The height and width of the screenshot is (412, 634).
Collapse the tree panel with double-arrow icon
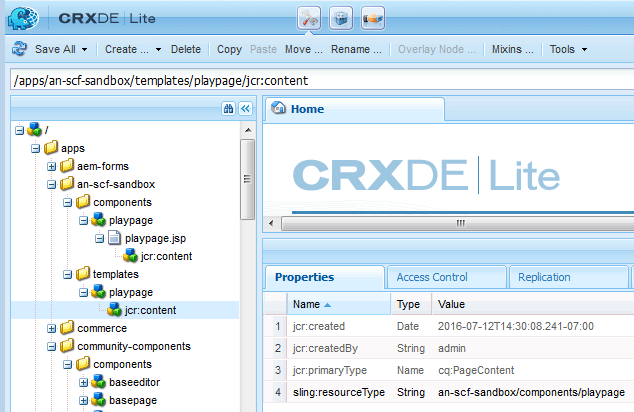[x=245, y=108]
